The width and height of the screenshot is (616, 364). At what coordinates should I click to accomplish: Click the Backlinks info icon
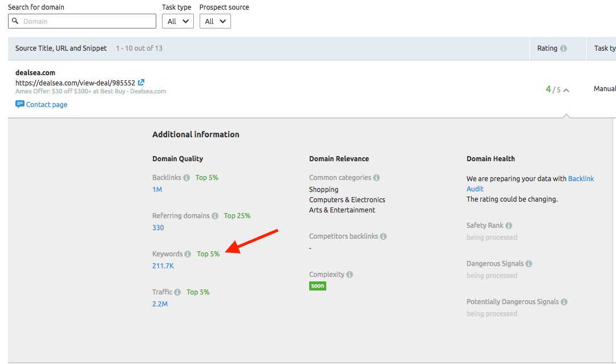186,178
